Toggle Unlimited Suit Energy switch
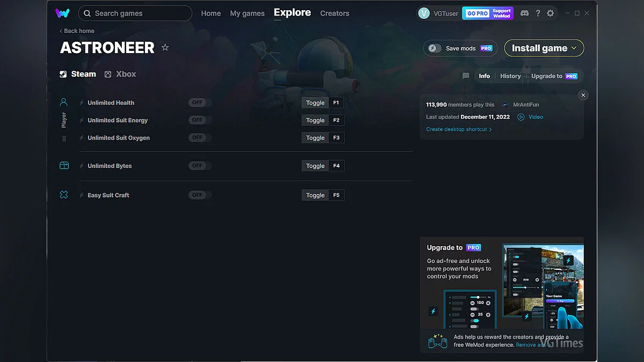644x362 pixels. [200, 120]
